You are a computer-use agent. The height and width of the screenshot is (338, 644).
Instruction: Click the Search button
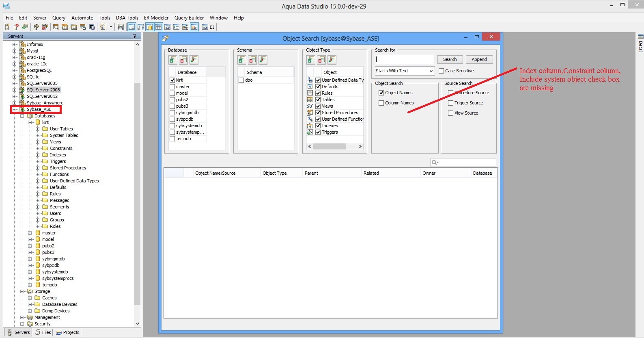[450, 59]
